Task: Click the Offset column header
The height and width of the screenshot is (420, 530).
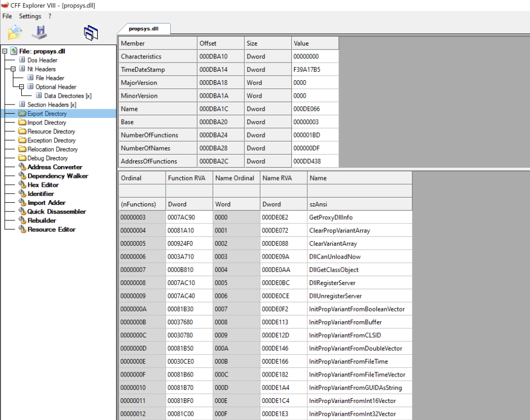Action: point(220,43)
